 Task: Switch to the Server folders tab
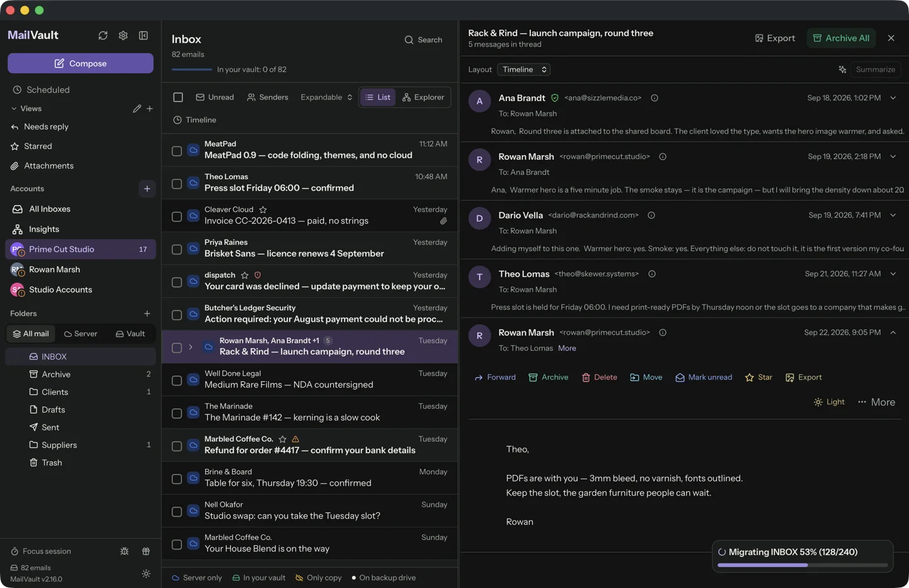point(80,334)
